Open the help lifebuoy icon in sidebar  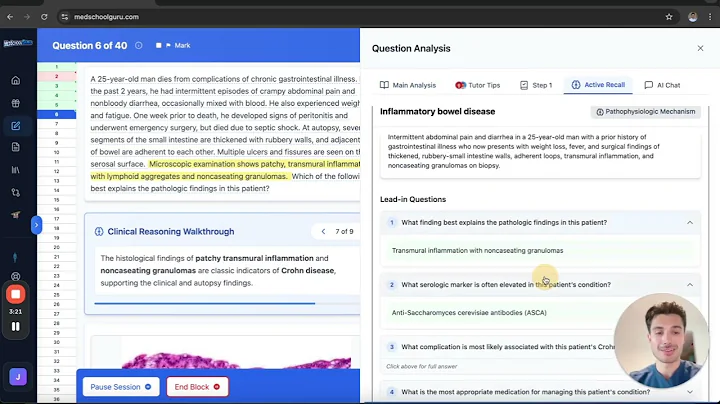(16, 276)
